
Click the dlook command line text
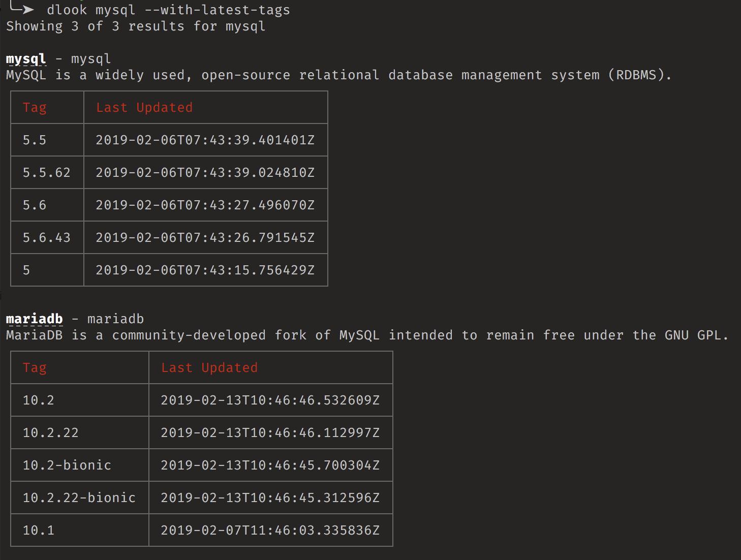pyautogui.click(x=168, y=10)
